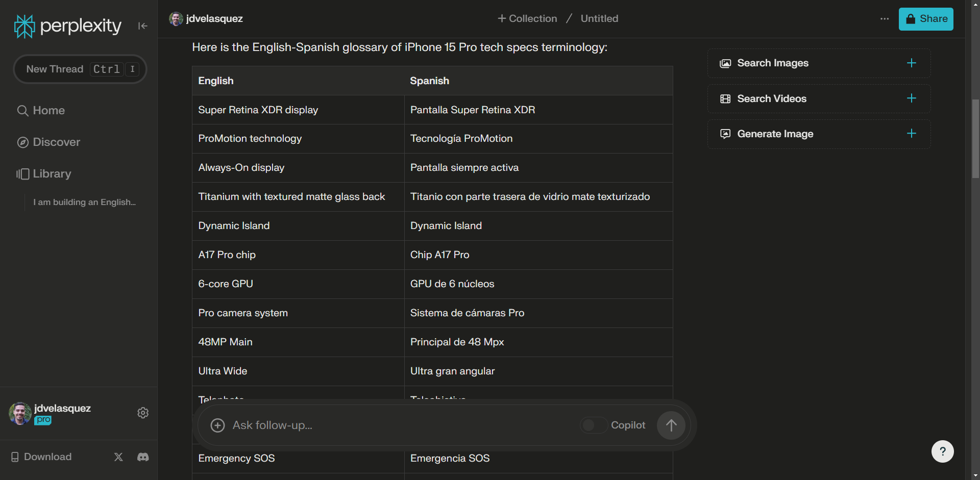Click Search Videos option
This screenshot has height=480, width=980.
(819, 98)
